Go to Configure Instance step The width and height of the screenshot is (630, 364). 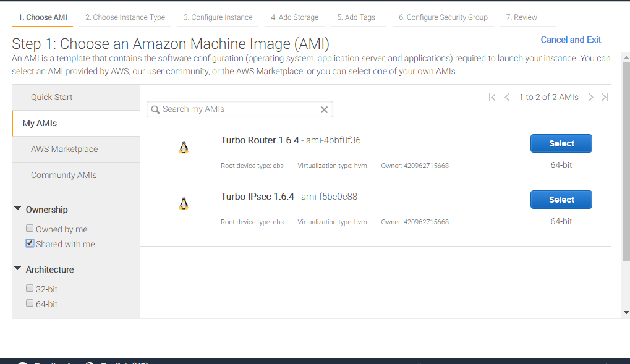coord(218,18)
